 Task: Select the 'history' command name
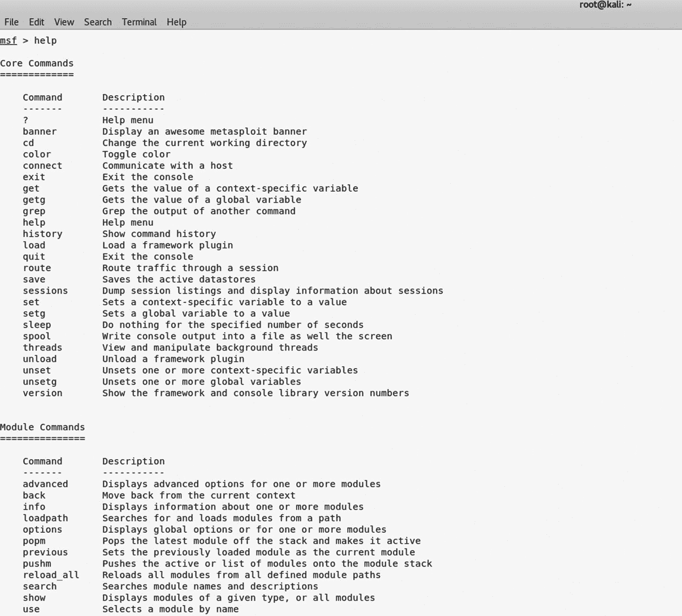(43, 234)
